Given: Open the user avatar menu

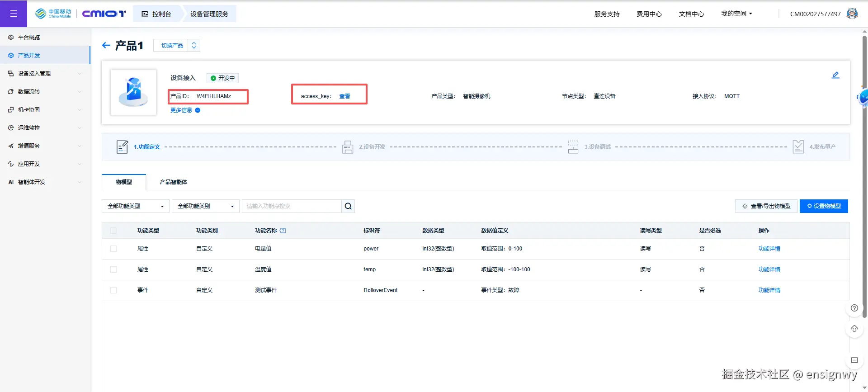Looking at the screenshot, I should [x=852, y=14].
